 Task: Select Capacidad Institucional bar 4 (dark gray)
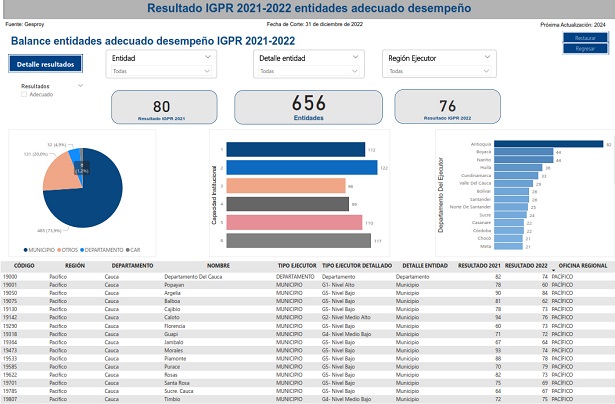287,204
